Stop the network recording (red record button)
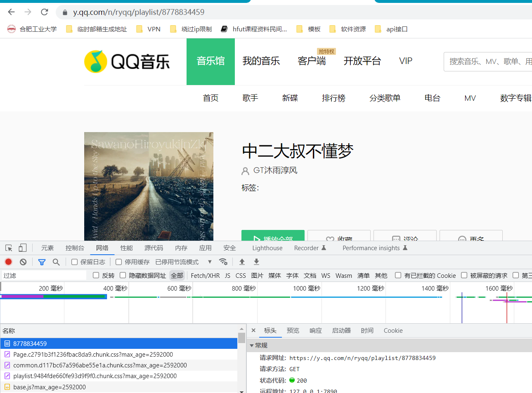The width and height of the screenshot is (532, 393). (x=8, y=262)
